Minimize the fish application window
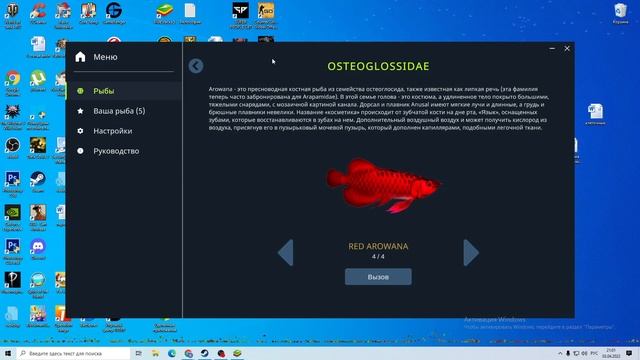Image resolution: width=640 pixels, height=360 pixels. pyautogui.click(x=552, y=49)
